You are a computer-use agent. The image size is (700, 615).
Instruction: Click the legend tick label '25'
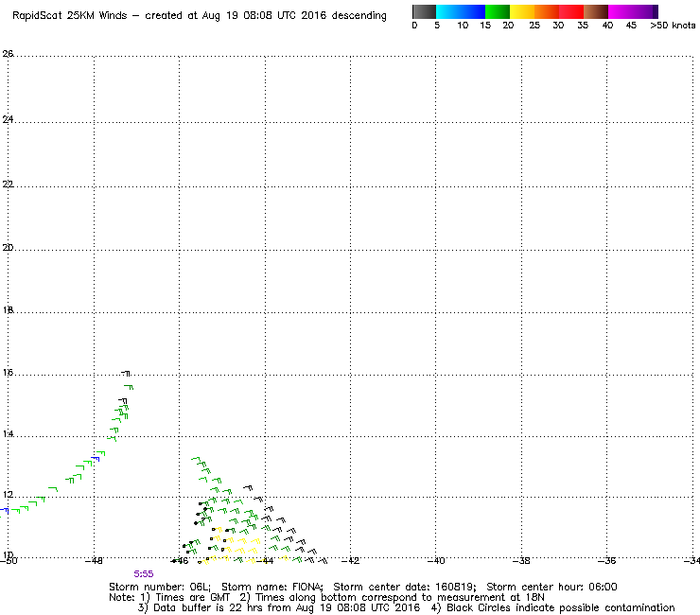click(534, 26)
